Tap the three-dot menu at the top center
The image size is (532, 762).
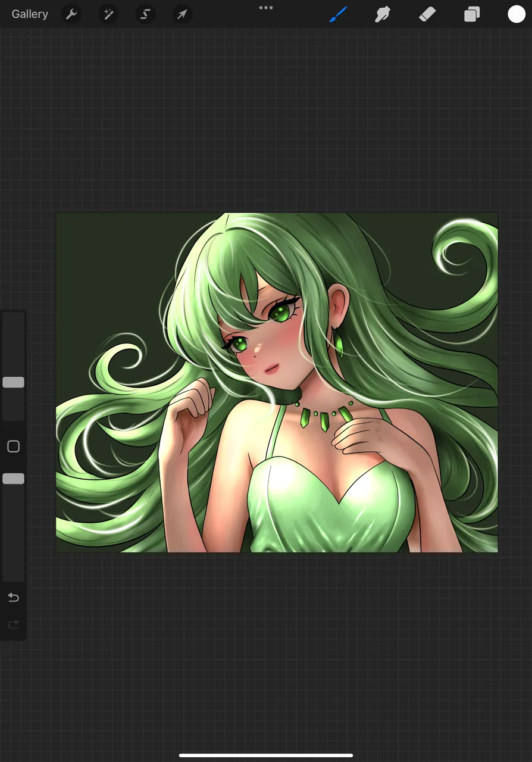point(266,8)
